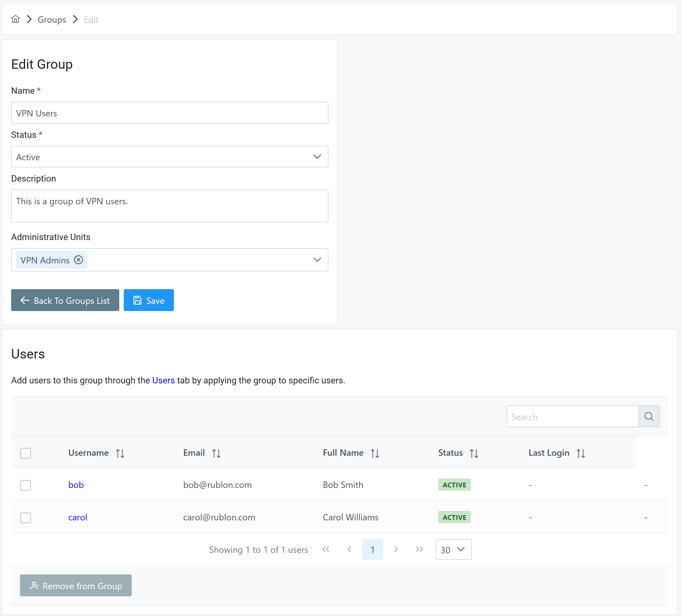
Task: Sort by Full Name column
Action: point(375,453)
